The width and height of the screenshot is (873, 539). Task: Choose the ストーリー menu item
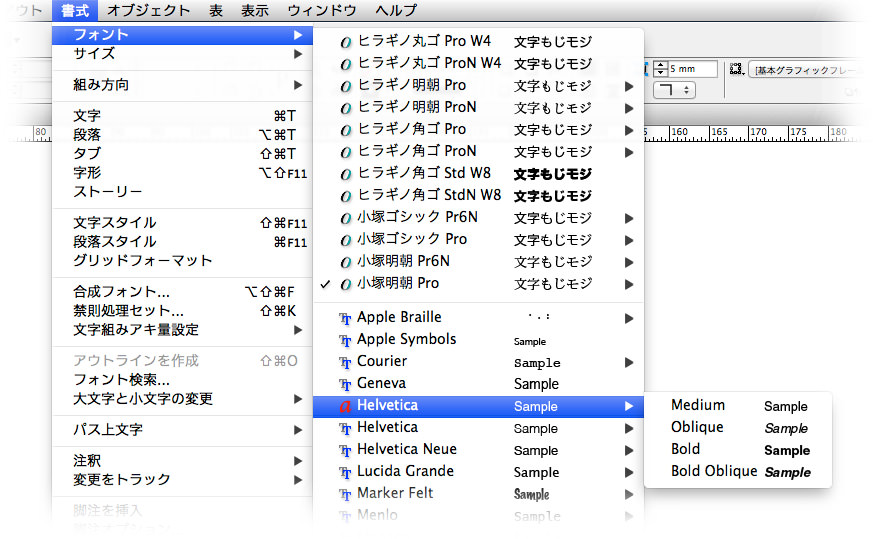[x=182, y=192]
